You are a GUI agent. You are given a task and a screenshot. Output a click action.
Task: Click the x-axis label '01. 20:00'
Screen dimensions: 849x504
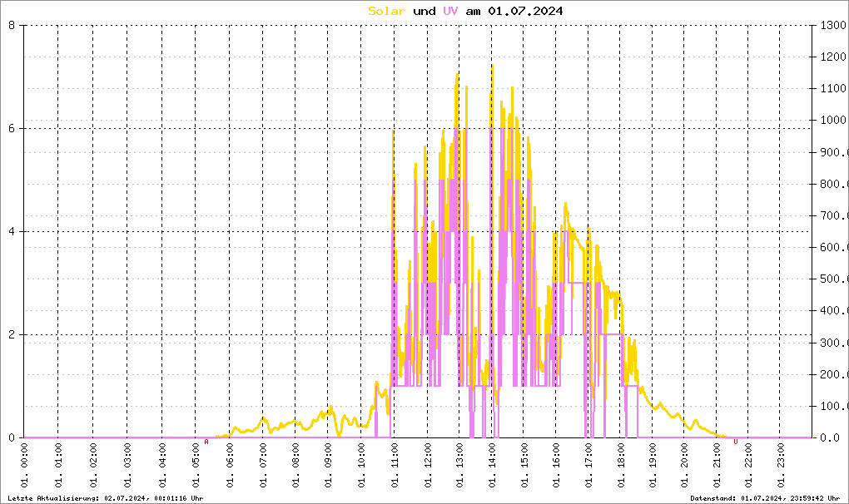click(x=684, y=465)
